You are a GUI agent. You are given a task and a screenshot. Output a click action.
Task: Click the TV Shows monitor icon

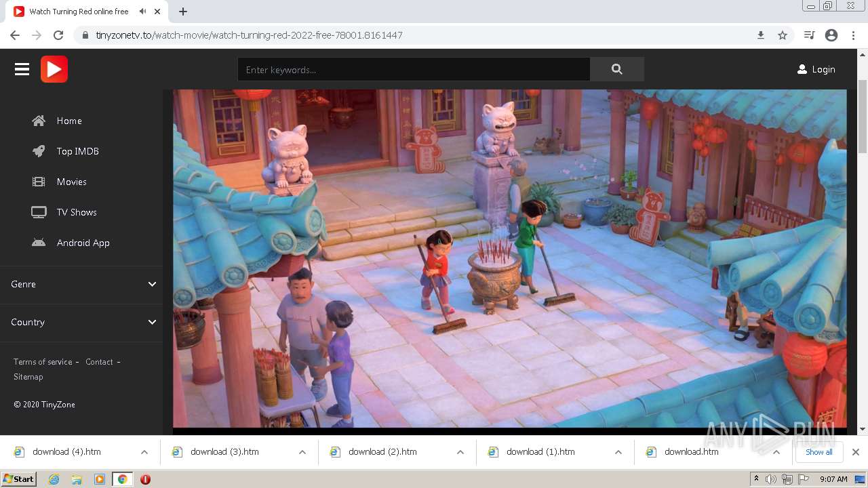pyautogui.click(x=39, y=212)
